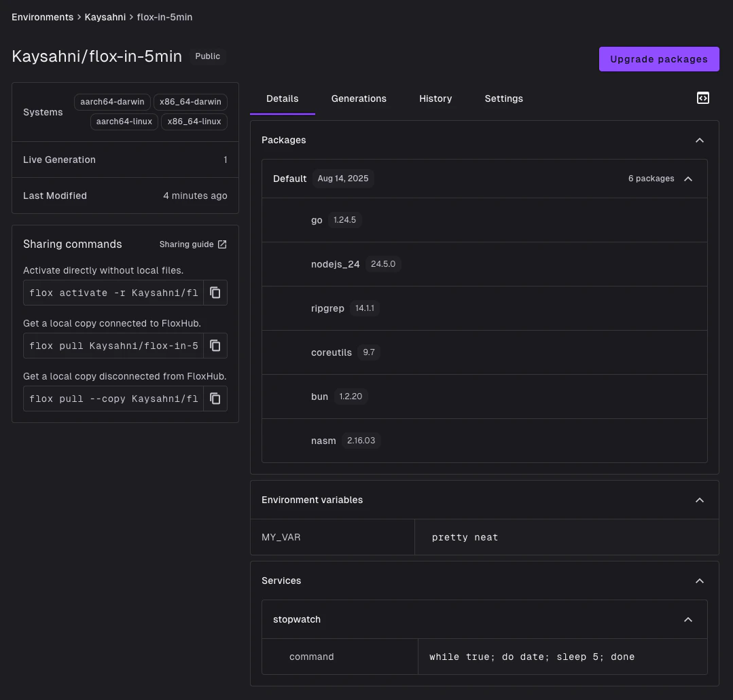Collapse the Packages section
Viewport: 733px width, 700px height.
click(699, 140)
